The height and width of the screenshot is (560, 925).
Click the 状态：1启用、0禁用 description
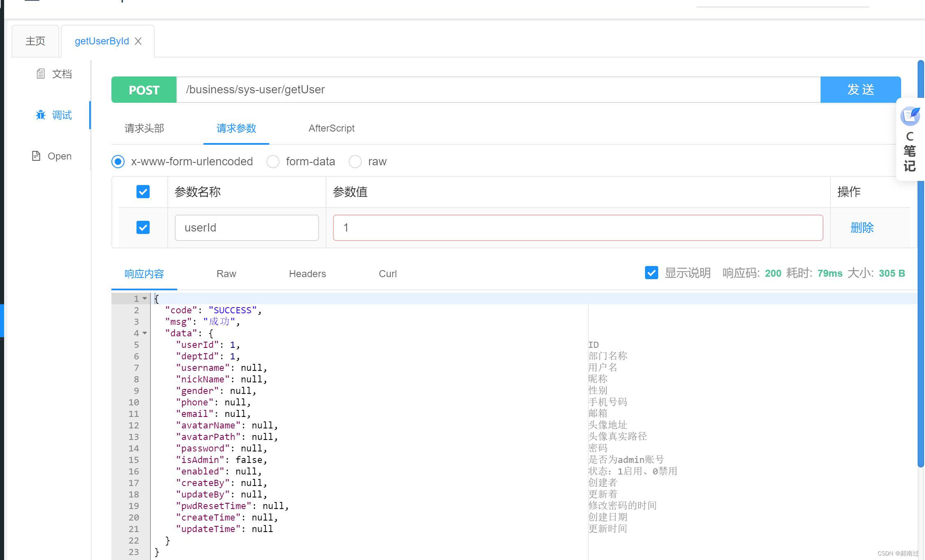point(633,471)
